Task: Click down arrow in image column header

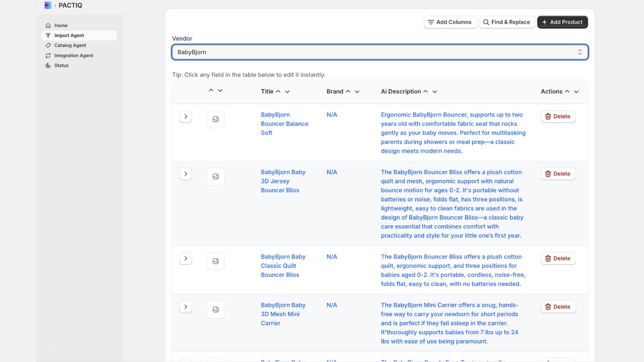Action: click(220, 90)
